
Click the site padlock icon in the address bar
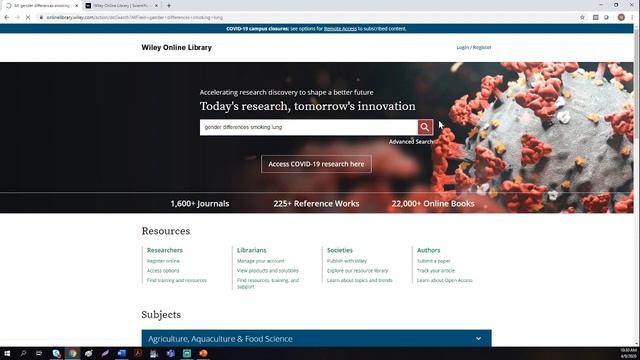pos(41,18)
